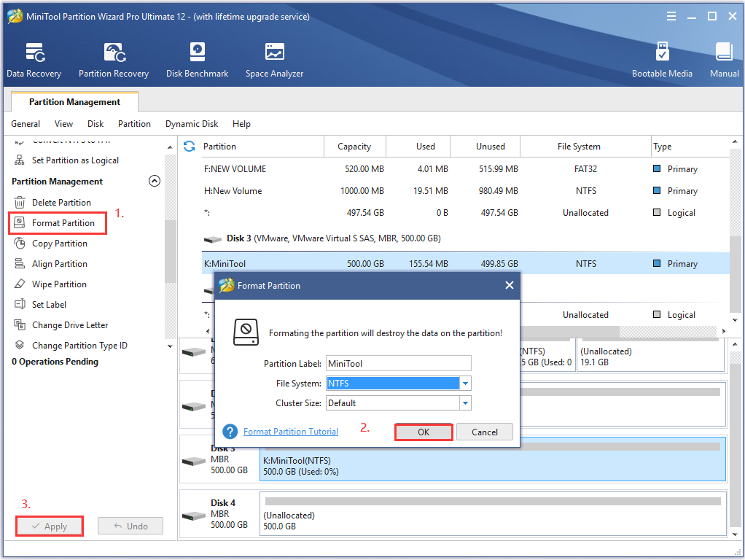Open the General menu
745x560 pixels.
point(26,124)
